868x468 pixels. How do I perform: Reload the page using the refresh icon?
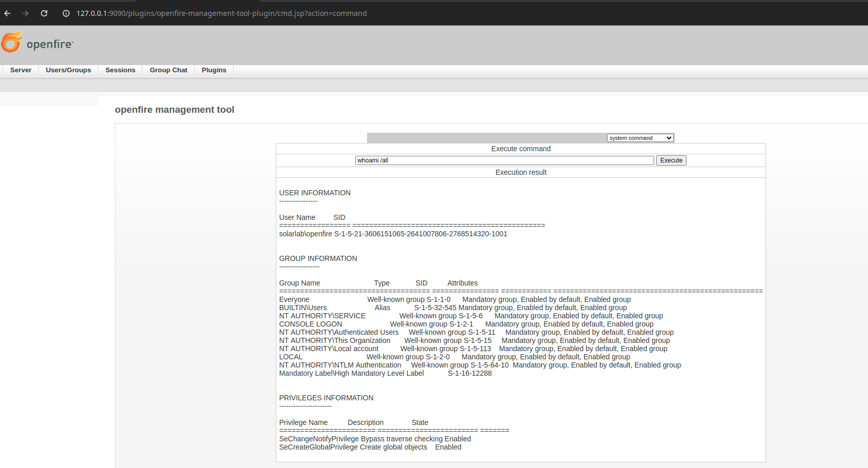pos(44,13)
